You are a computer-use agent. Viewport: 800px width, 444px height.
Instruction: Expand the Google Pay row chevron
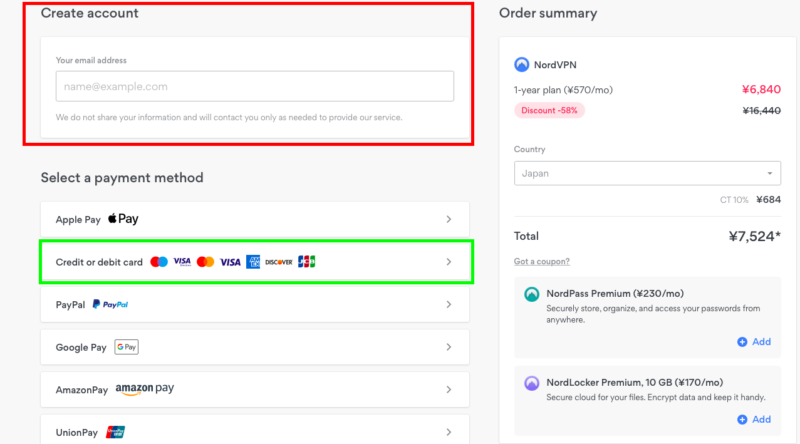[448, 347]
